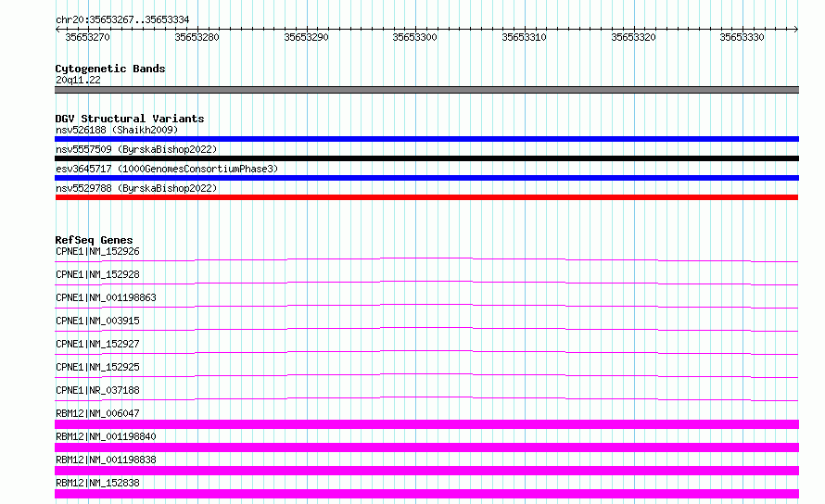This screenshot has width=825, height=504.
Task: Click the gray 20q11.22 cytoband bar
Action: click(426, 90)
